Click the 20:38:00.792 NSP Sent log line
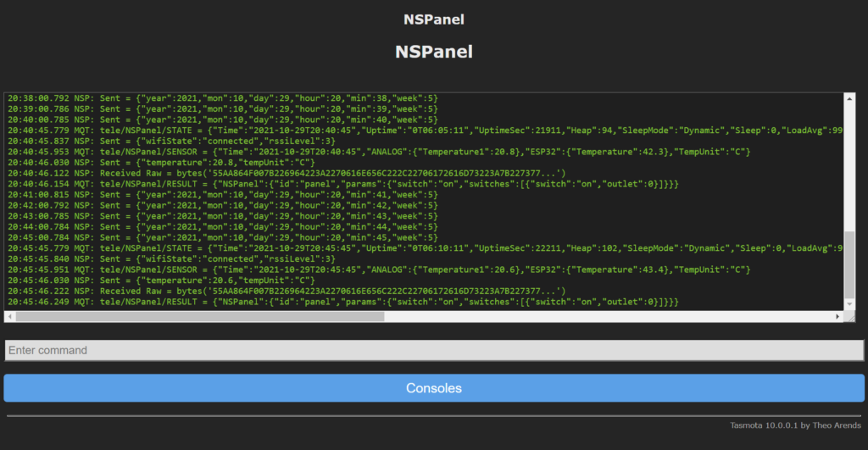 pyautogui.click(x=223, y=98)
